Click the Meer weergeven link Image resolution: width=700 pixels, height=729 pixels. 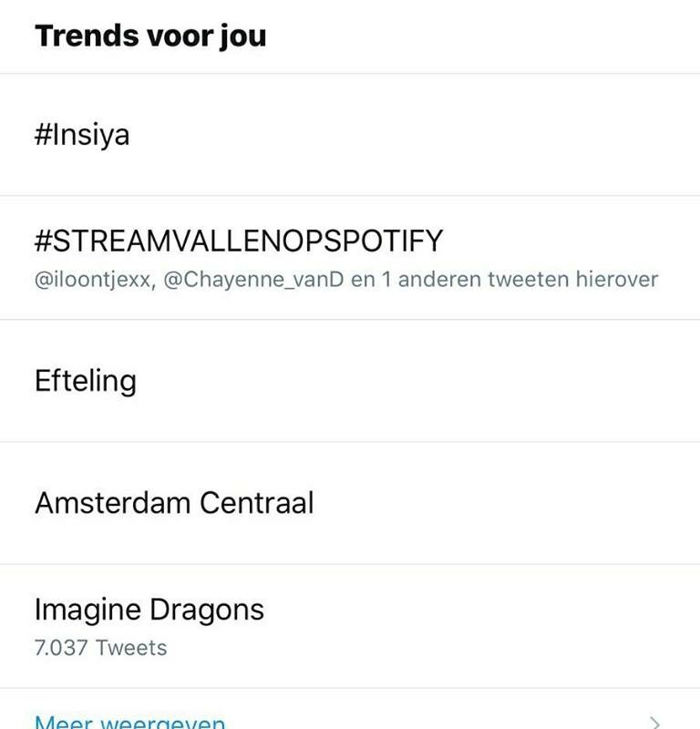pyautogui.click(x=129, y=722)
